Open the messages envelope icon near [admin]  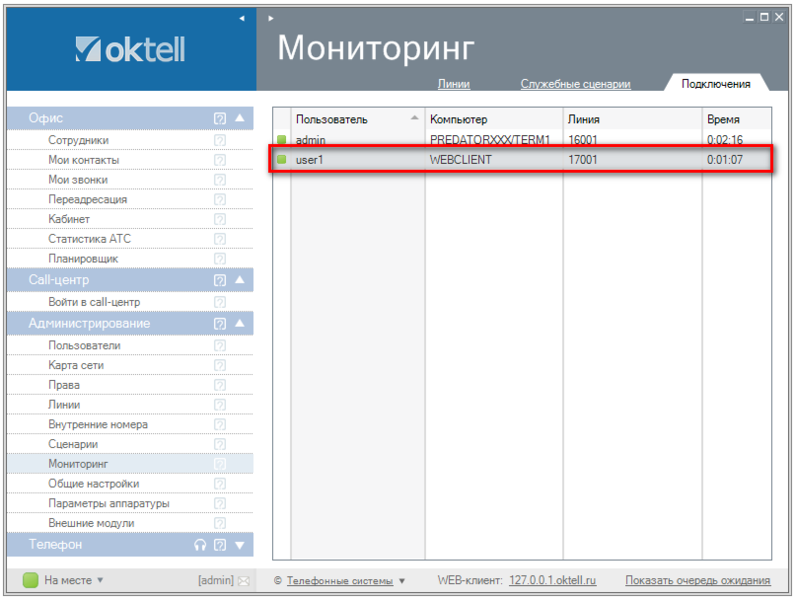[244, 581]
